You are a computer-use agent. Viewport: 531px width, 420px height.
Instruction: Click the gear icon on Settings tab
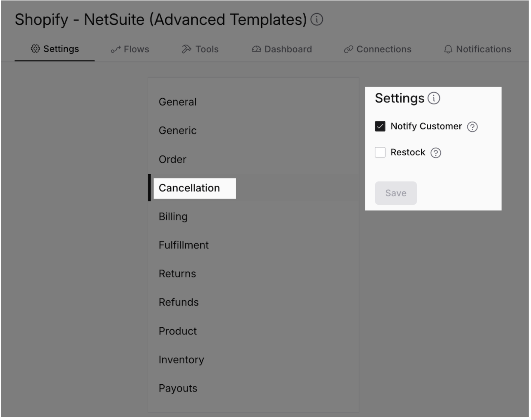[35, 49]
